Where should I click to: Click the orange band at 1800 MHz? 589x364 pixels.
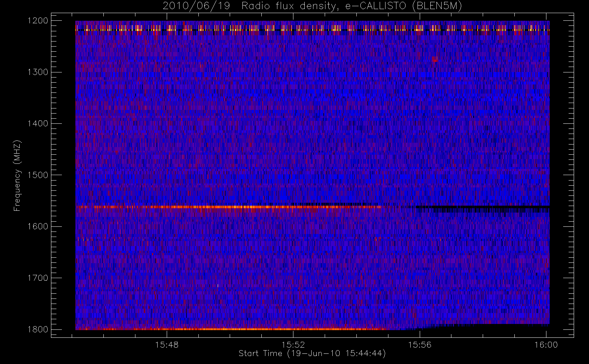tap(231, 329)
